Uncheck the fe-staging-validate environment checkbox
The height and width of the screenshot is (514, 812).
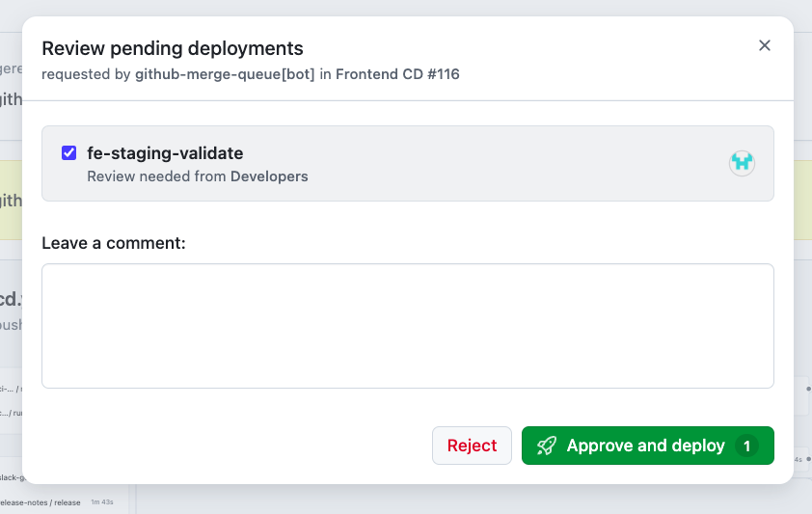pyautogui.click(x=68, y=153)
